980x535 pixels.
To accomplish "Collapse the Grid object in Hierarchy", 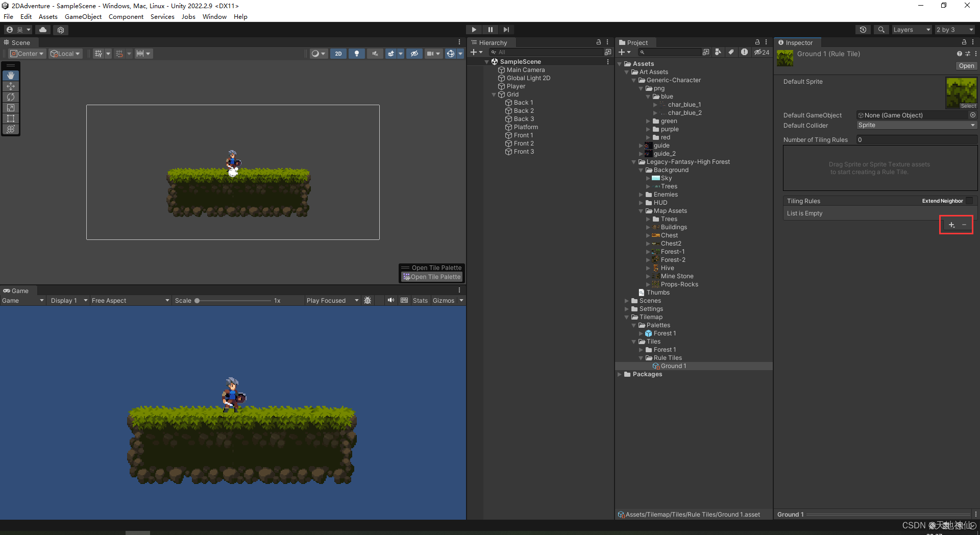I will [494, 94].
